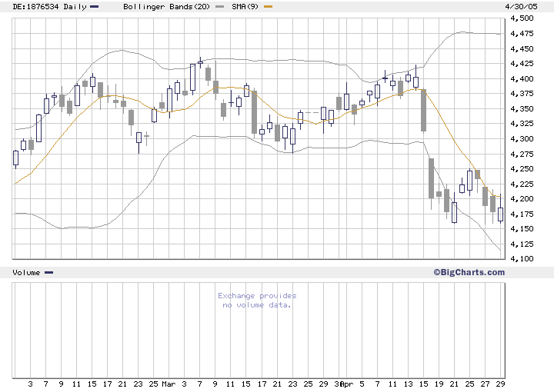Click the 4,300 price axis label
The image size is (554, 392).
tap(522, 138)
